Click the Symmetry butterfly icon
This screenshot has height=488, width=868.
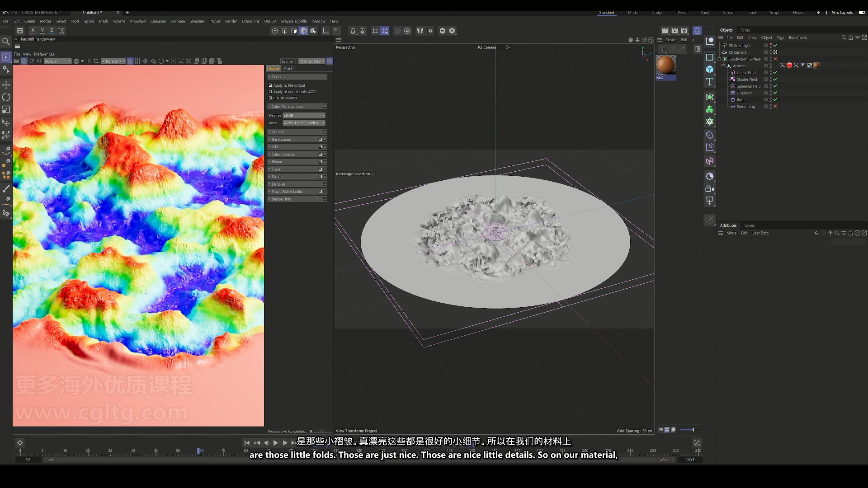[420, 31]
